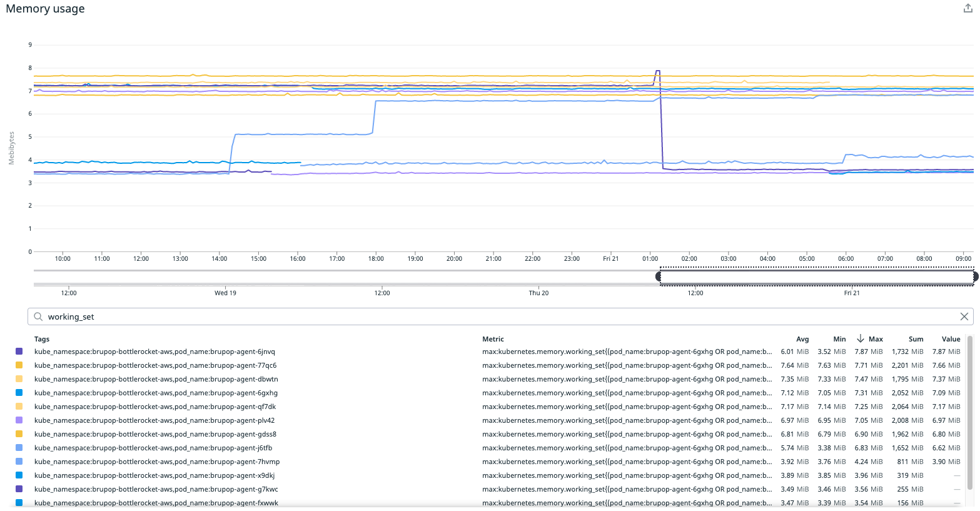The image size is (980, 511).
Task: Sort legend by Min column
Action: tap(839, 339)
